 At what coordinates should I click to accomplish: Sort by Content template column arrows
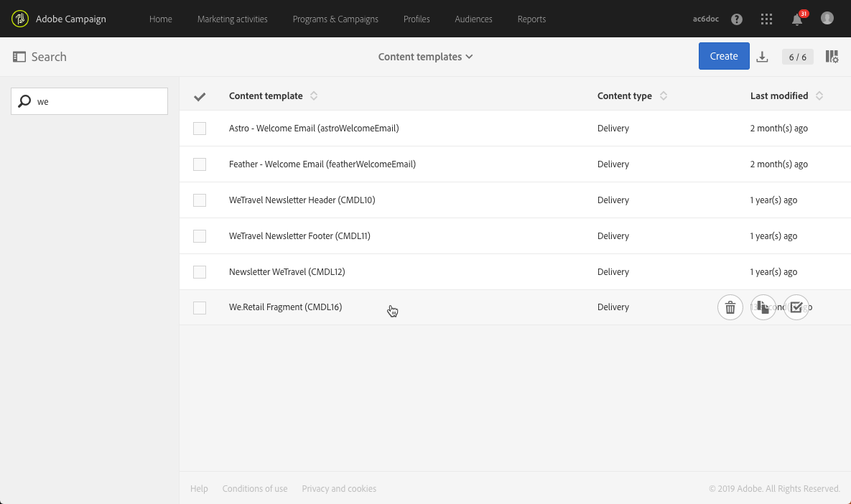(x=314, y=96)
